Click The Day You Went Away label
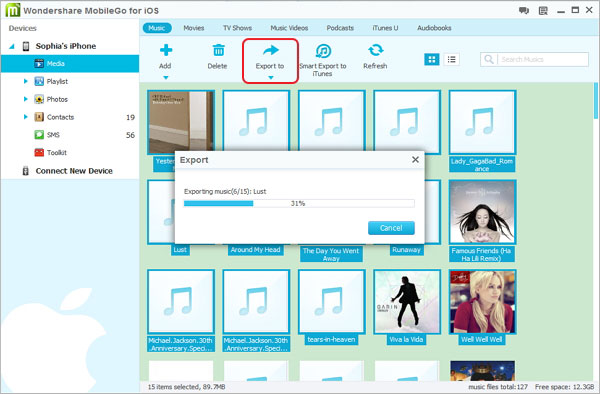600x394 pixels. click(331, 254)
